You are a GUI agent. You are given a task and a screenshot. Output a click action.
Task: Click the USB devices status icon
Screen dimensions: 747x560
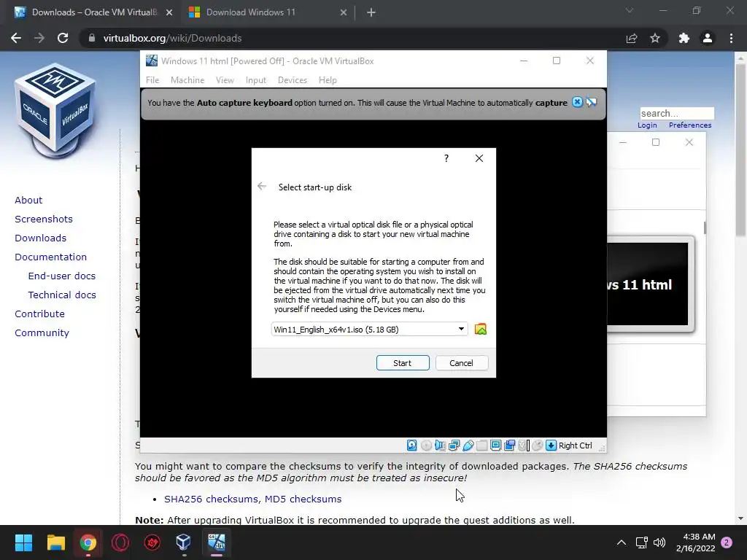coord(468,446)
